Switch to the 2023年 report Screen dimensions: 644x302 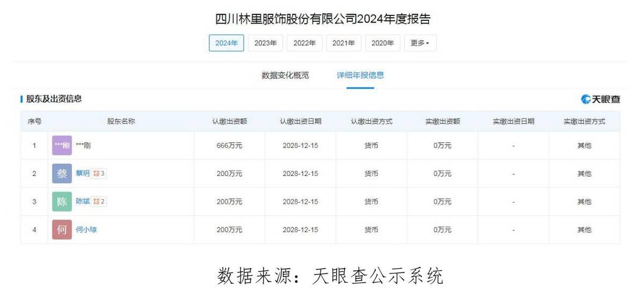pos(266,43)
